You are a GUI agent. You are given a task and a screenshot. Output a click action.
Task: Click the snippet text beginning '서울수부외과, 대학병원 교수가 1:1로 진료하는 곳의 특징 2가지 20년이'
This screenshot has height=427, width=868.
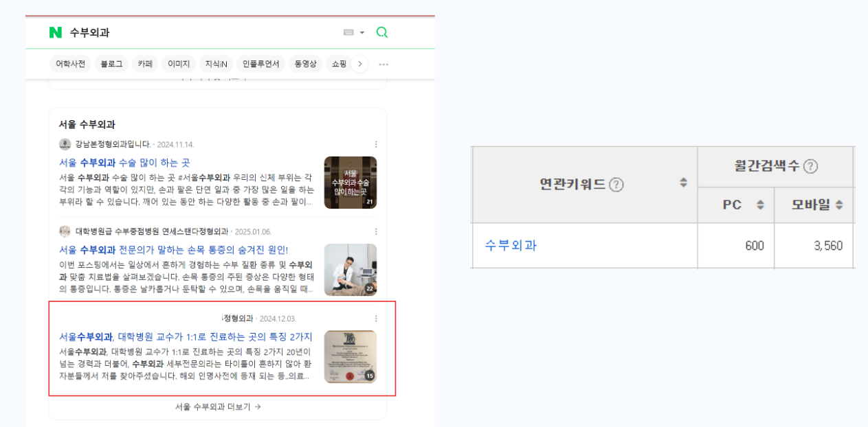point(185,364)
